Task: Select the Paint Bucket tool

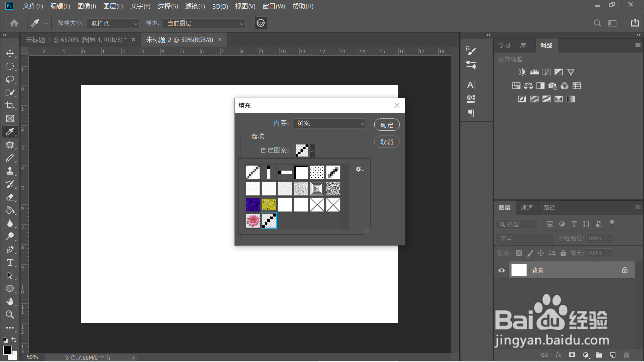Action: (10, 210)
